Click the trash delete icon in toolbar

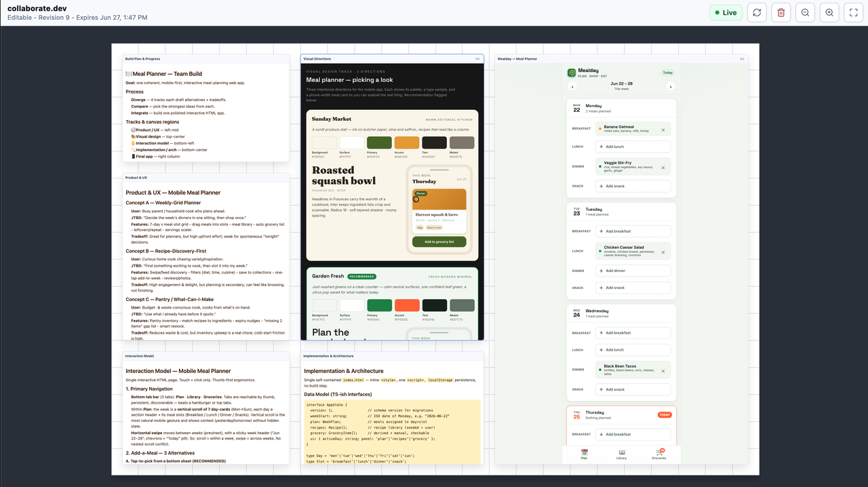click(x=781, y=12)
